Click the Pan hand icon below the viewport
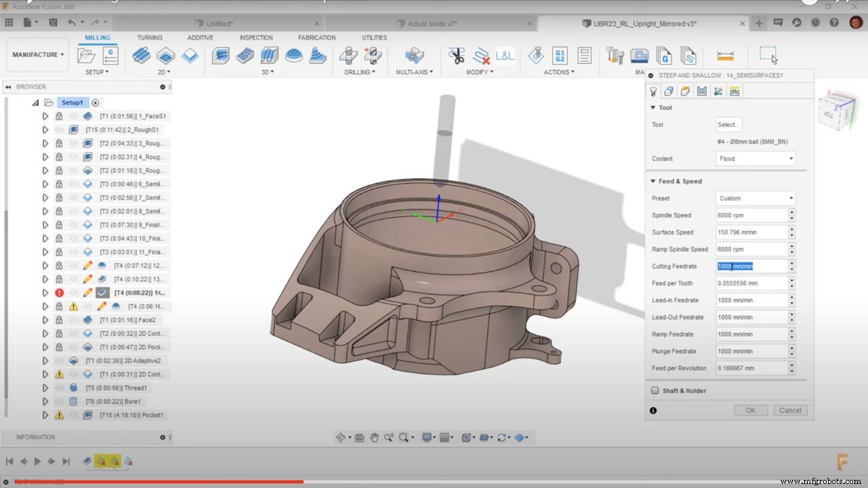 pos(375,437)
